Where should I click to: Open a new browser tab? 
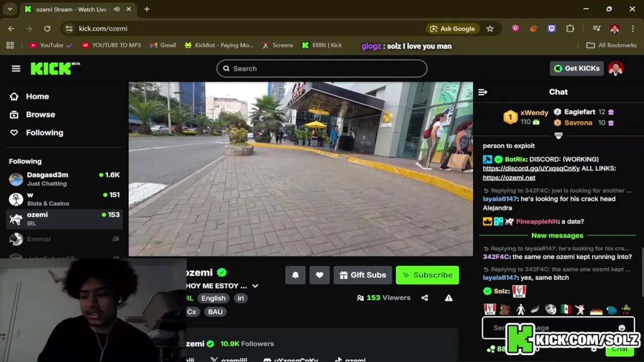coord(147,9)
